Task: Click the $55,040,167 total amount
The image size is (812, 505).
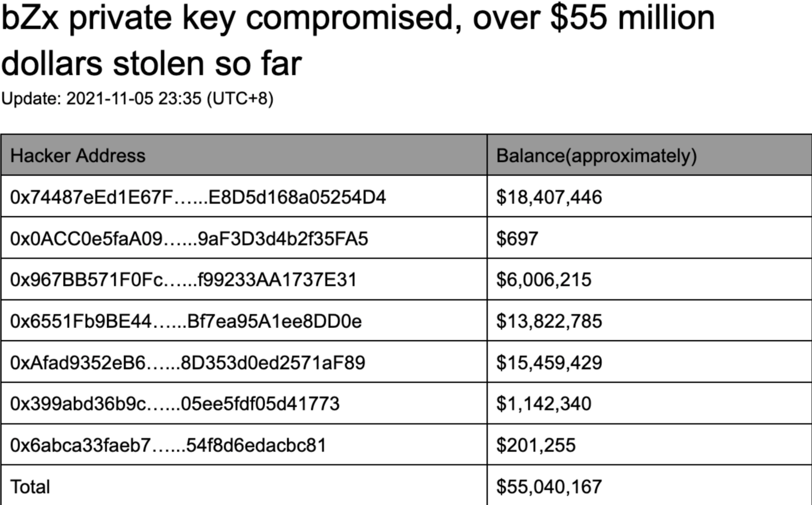Action: [549, 487]
